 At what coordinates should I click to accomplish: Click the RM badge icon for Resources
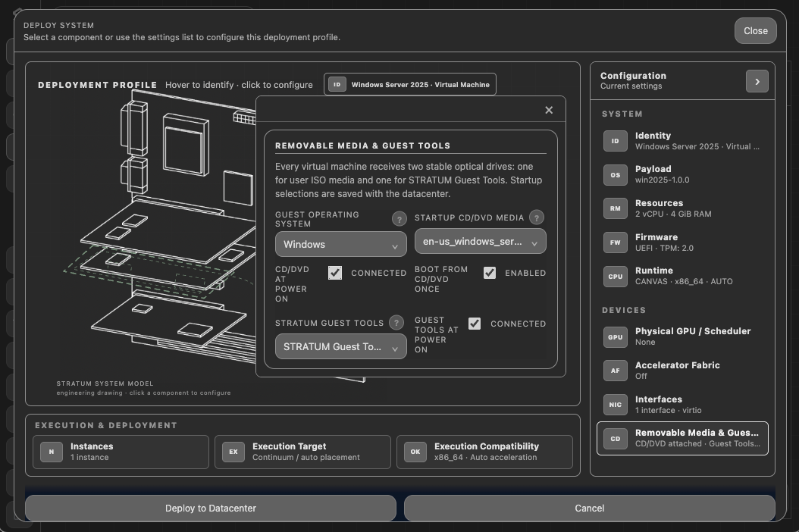tap(615, 208)
